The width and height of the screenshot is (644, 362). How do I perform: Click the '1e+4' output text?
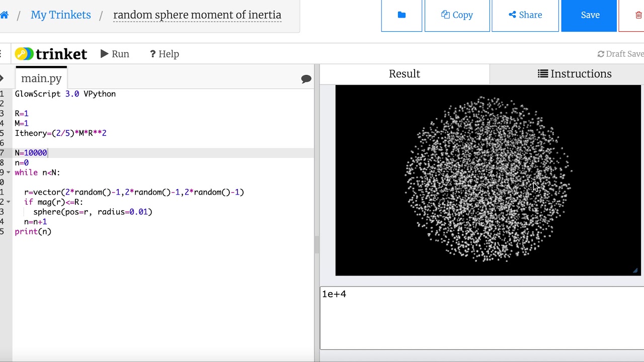click(334, 294)
